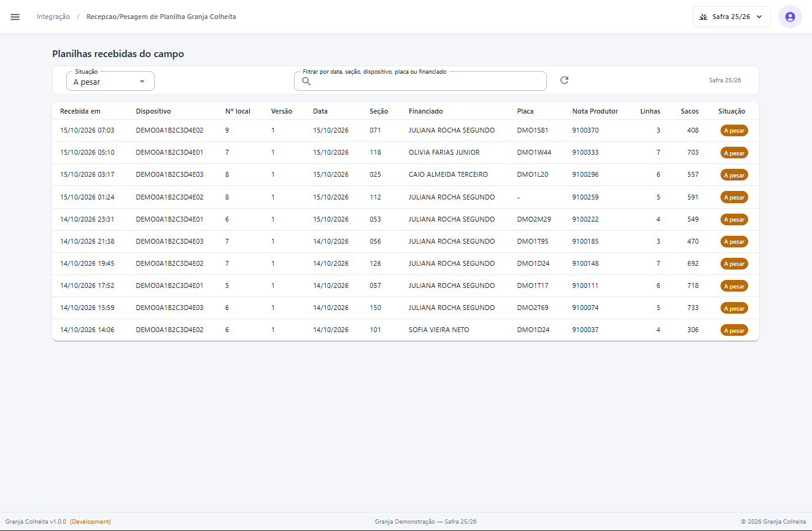
Task: Click the Integração breadcrumb link
Action: coord(53,17)
